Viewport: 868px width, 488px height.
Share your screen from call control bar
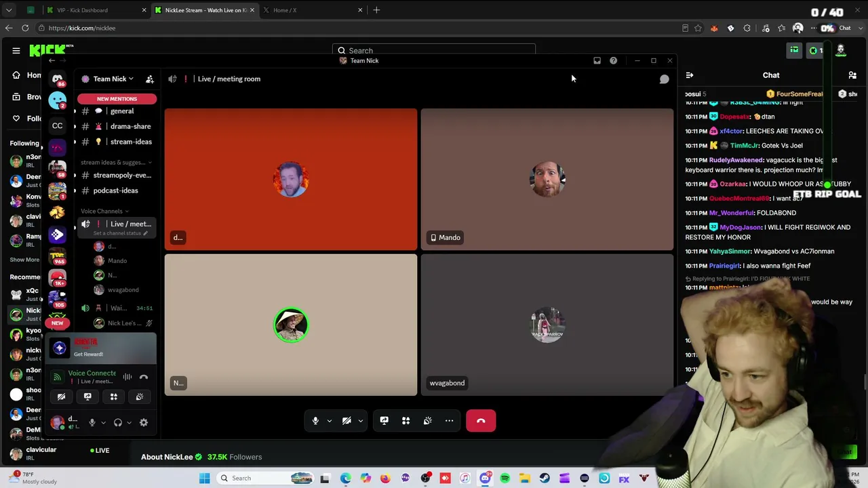[x=384, y=421]
